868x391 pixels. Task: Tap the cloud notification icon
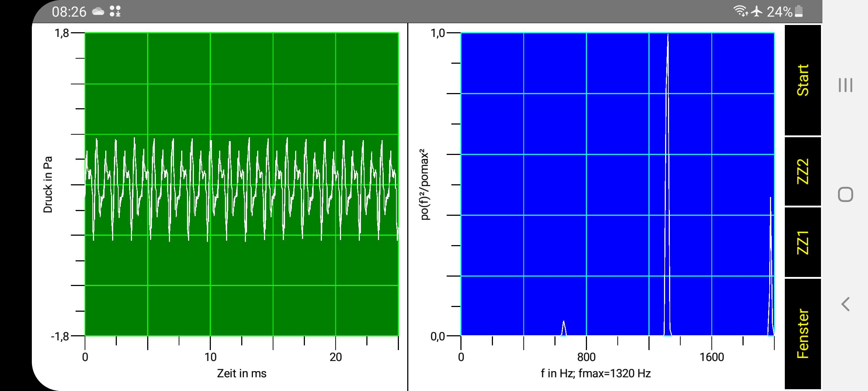point(98,12)
